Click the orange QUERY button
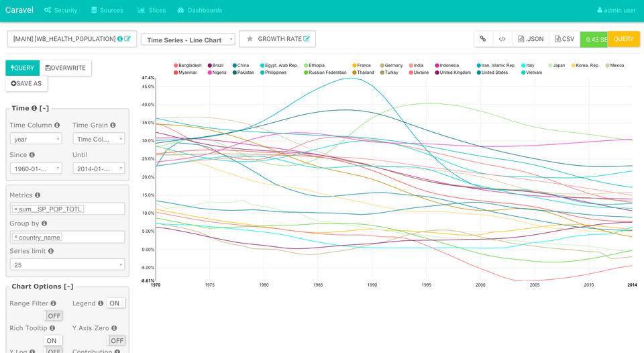 coord(623,39)
